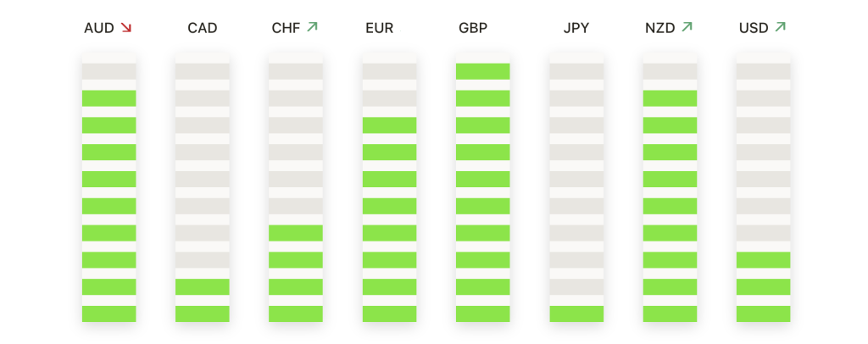
Task: Click the NZD currency heading
Action: 659,28
